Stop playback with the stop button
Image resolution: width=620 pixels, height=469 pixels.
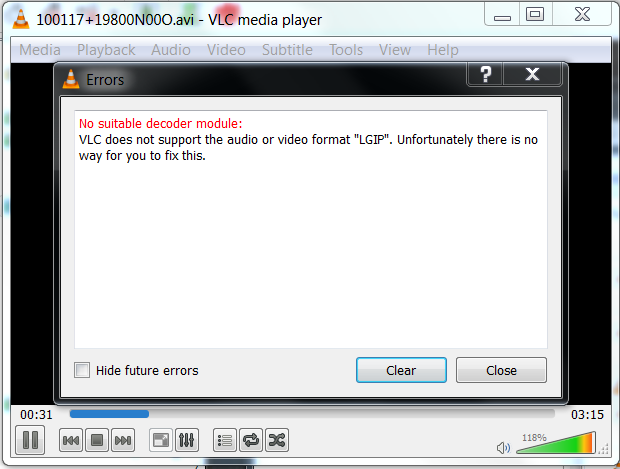click(x=97, y=440)
